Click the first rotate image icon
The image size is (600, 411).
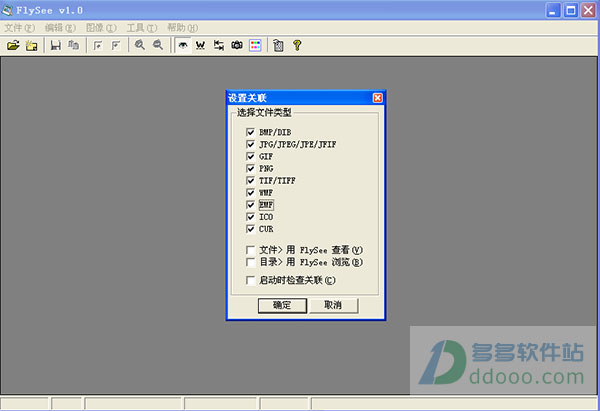(98, 46)
